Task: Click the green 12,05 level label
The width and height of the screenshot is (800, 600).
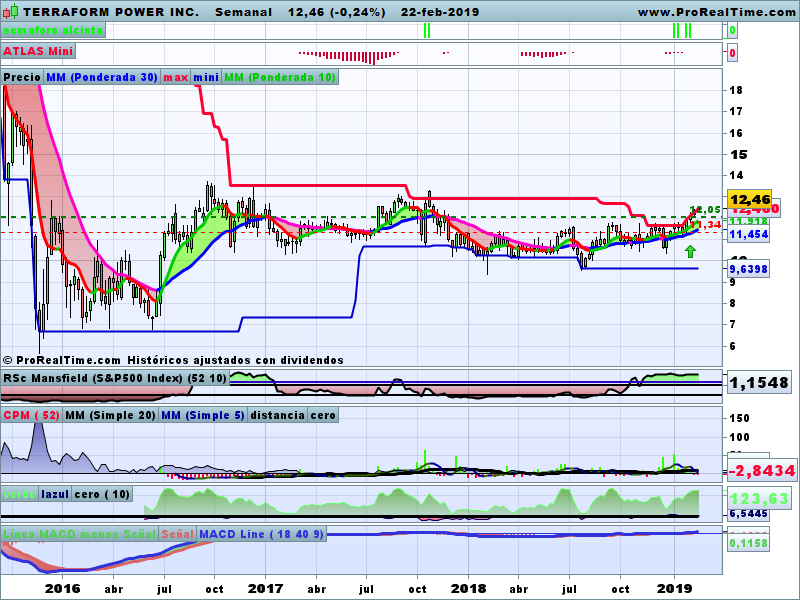Action: 706,209
